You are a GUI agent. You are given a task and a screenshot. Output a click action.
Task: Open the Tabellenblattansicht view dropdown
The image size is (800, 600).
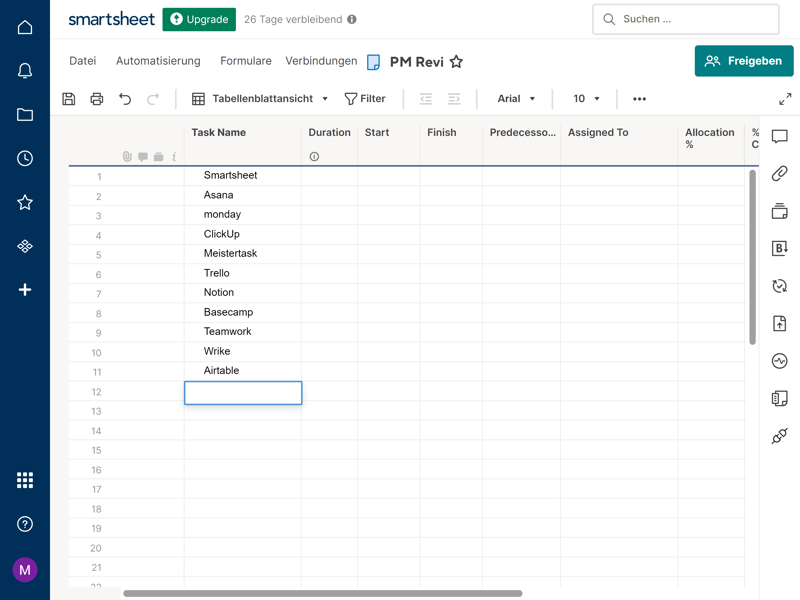pyautogui.click(x=260, y=99)
